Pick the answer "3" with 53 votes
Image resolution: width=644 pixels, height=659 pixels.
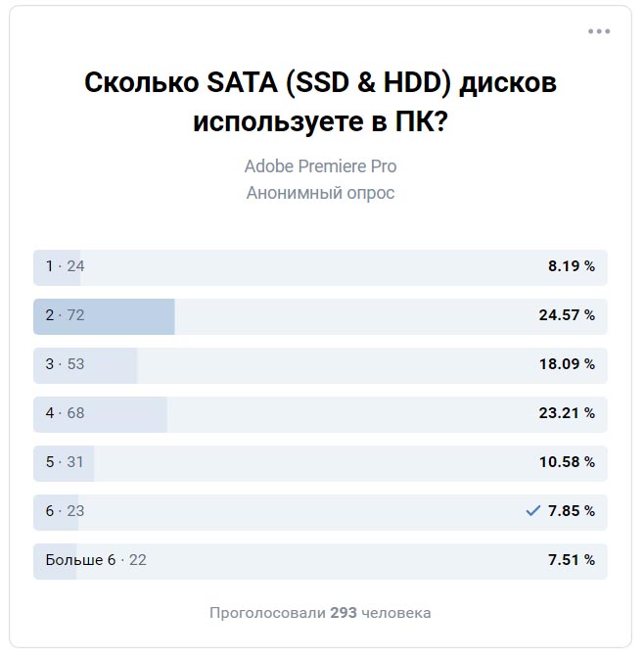click(320, 365)
